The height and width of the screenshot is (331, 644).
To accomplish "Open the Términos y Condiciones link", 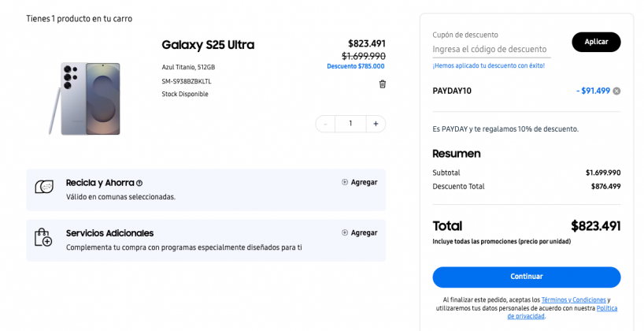I will click(x=573, y=299).
